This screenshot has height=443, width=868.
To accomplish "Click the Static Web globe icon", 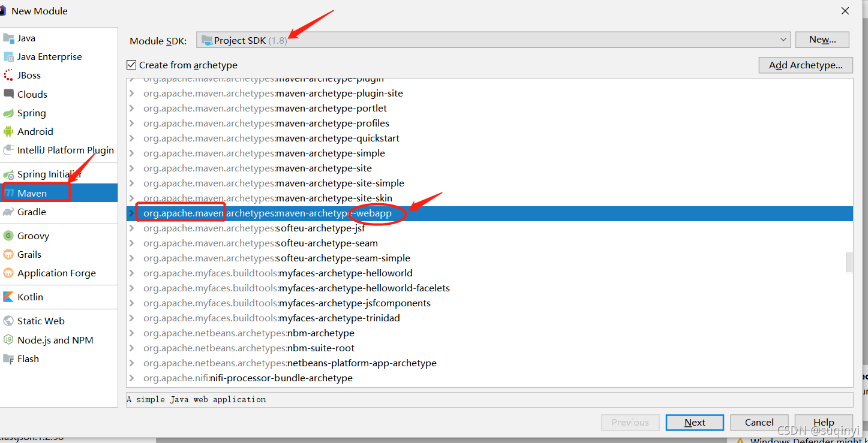I will (8, 321).
